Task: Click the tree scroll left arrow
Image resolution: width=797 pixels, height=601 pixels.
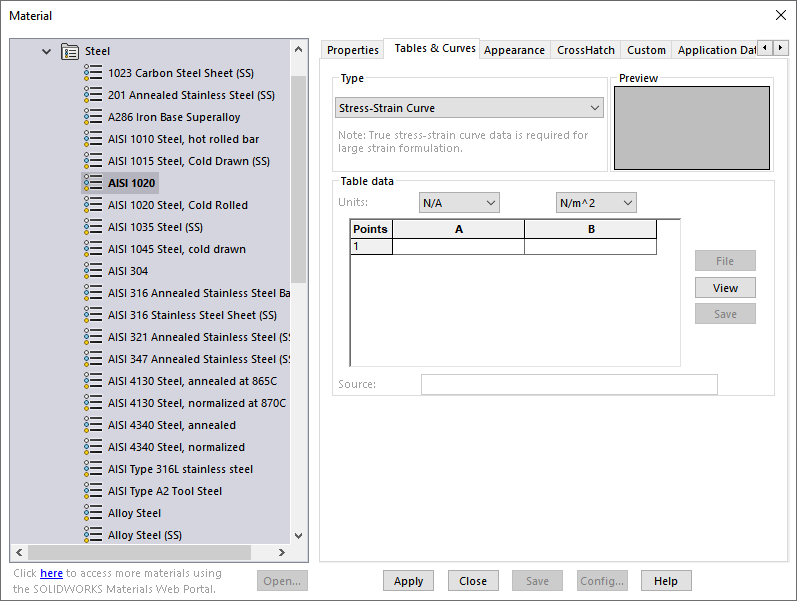Action: [19, 552]
